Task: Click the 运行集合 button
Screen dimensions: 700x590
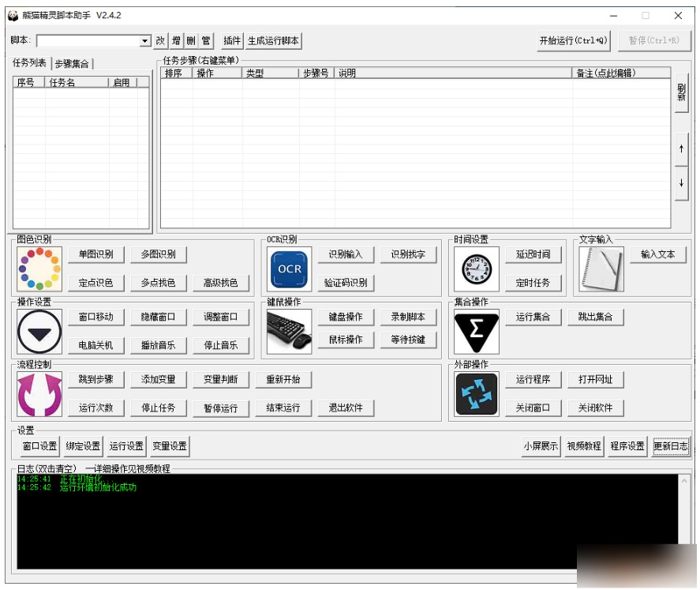Action: (533, 317)
